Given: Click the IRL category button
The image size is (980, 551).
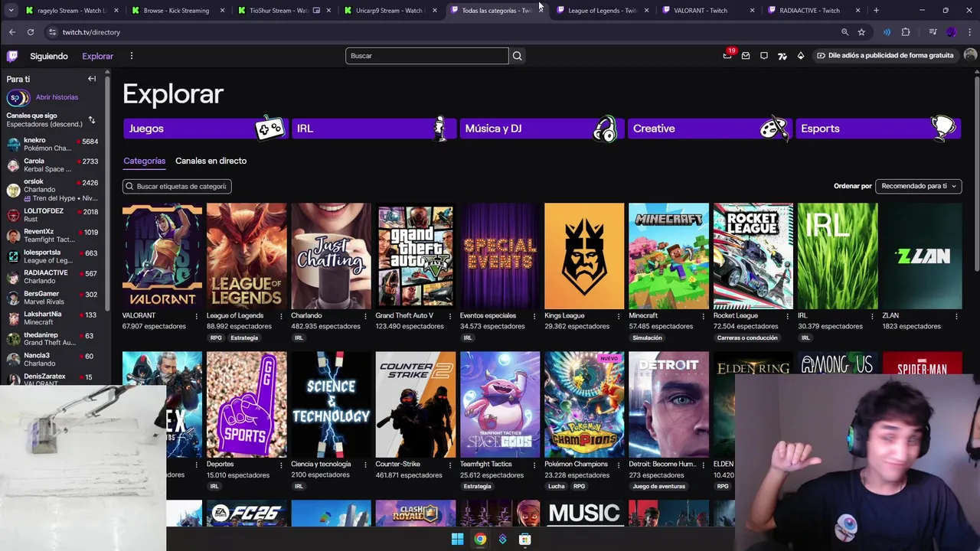Looking at the screenshot, I should click(373, 129).
